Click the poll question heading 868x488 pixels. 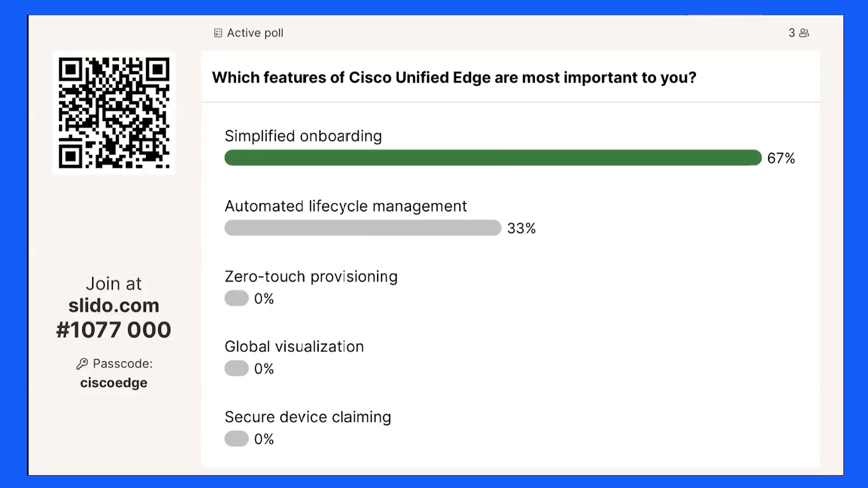point(454,78)
